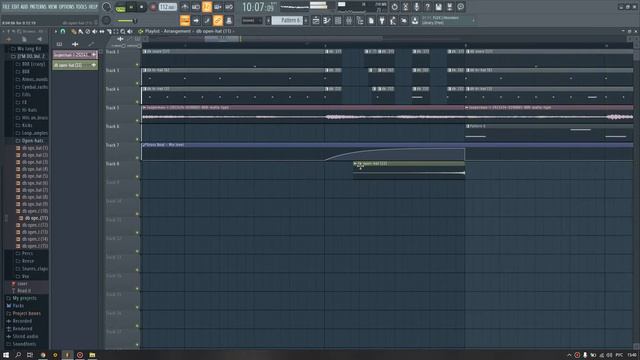640x360 pixels.
Task: Toggle the orange link/multilink controllers button
Action: click(218, 20)
